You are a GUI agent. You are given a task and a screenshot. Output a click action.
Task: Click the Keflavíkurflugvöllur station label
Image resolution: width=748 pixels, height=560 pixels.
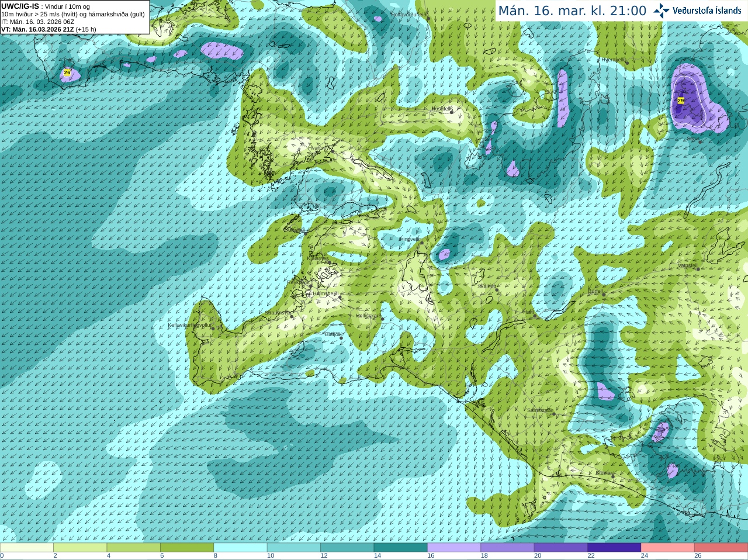pos(189,325)
